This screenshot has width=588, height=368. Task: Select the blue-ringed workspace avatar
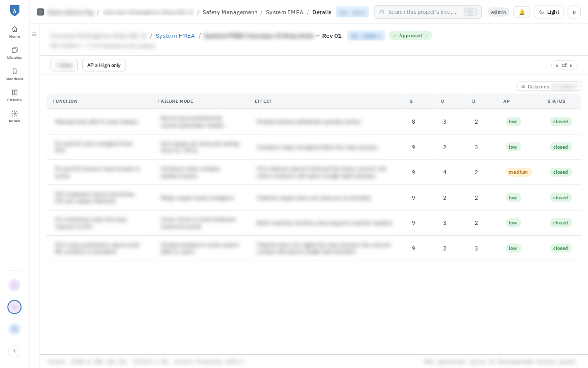tap(14, 307)
